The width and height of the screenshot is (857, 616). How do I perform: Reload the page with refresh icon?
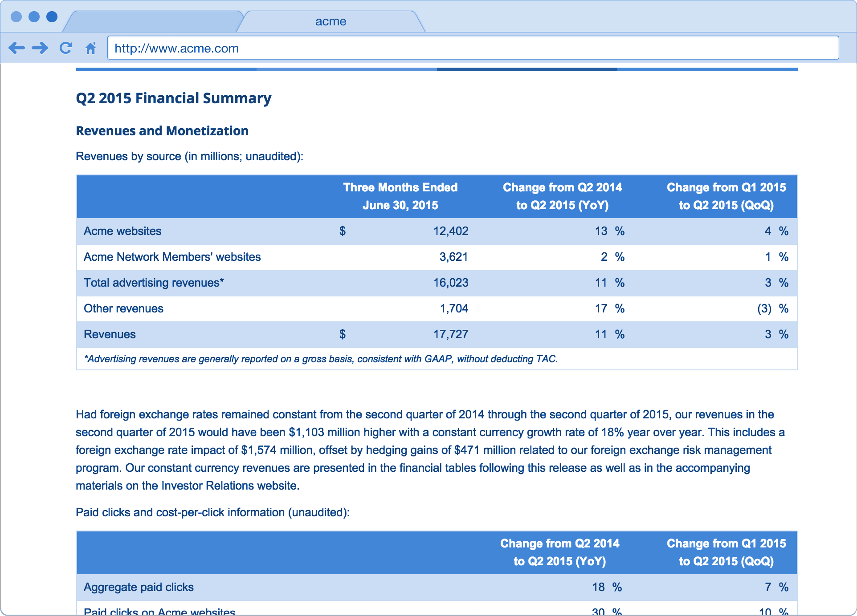[65, 48]
